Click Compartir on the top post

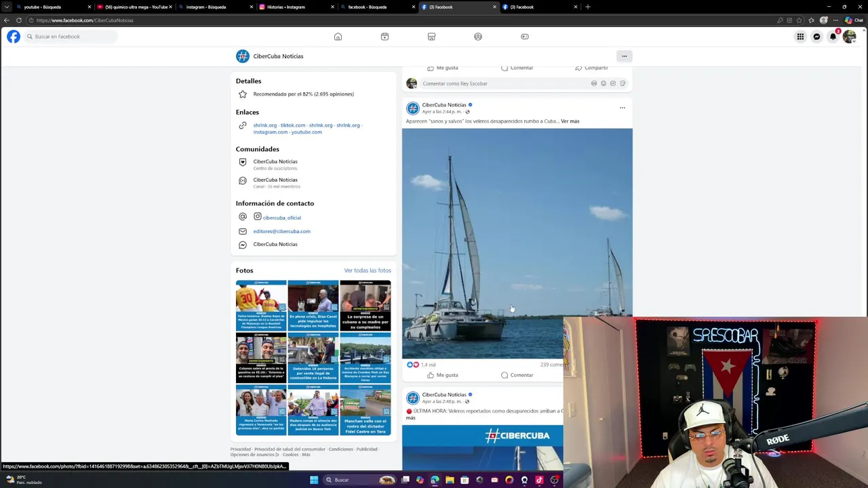591,68
